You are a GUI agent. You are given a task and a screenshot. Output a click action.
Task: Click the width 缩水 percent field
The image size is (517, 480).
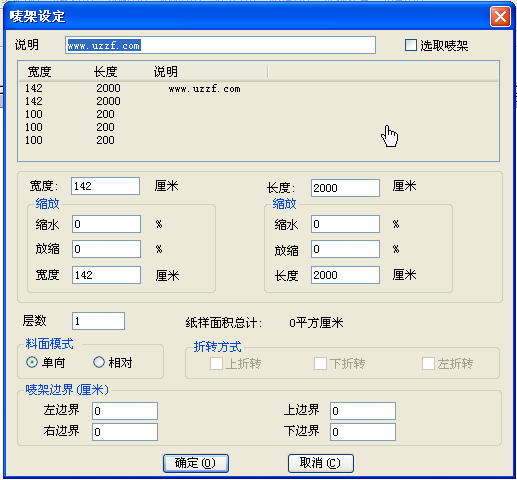[x=106, y=224]
